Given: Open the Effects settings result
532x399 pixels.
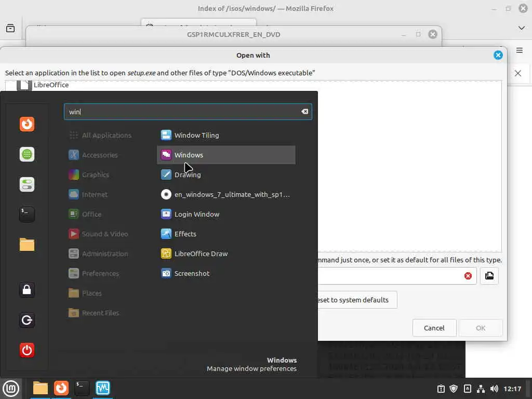Looking at the screenshot, I should [x=226, y=234].
